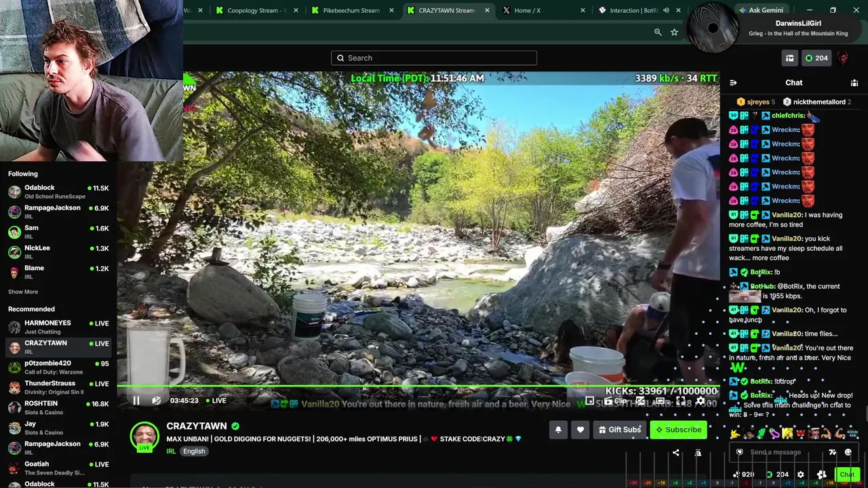Open the 204 KICKs wallet in header
The height and width of the screenshot is (488, 868).
pyautogui.click(x=816, y=58)
